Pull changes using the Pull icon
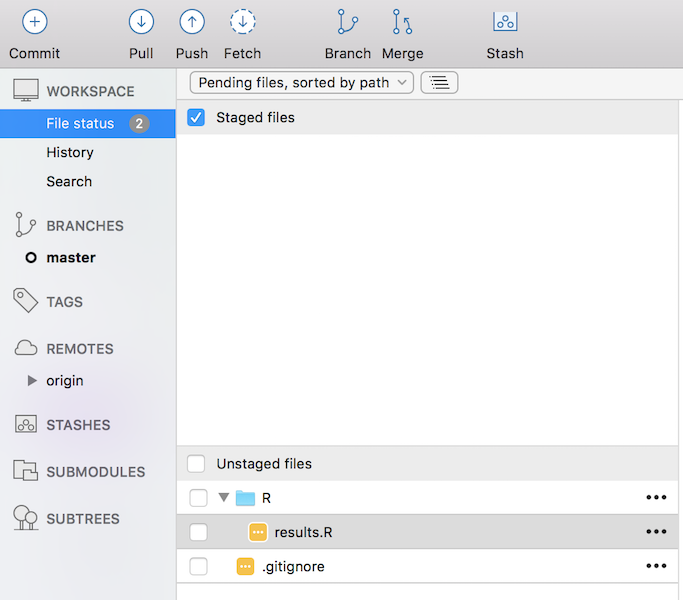 [x=141, y=21]
